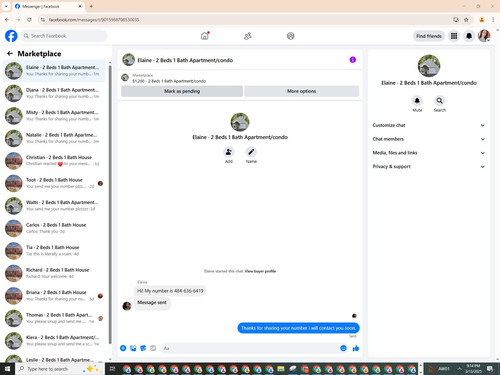Open Windows Task View icon
Viewport: 500px width, 375px height.
(112, 369)
